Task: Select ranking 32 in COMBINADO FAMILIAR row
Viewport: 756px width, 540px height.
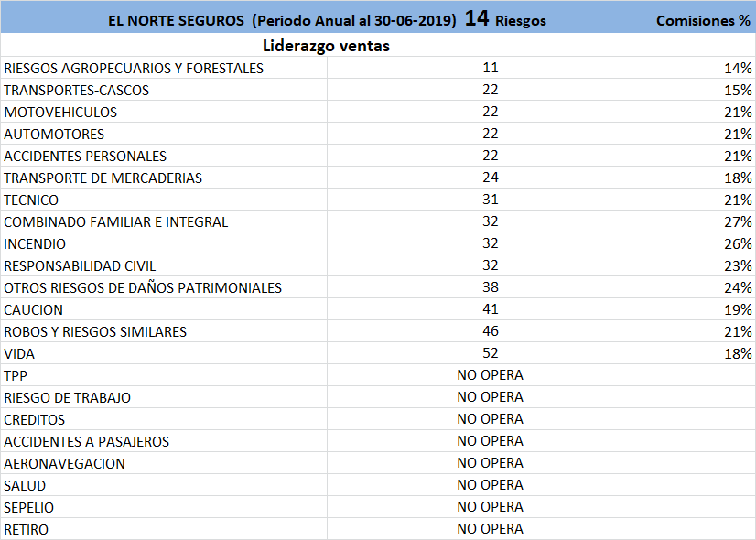Action: pos(491,221)
